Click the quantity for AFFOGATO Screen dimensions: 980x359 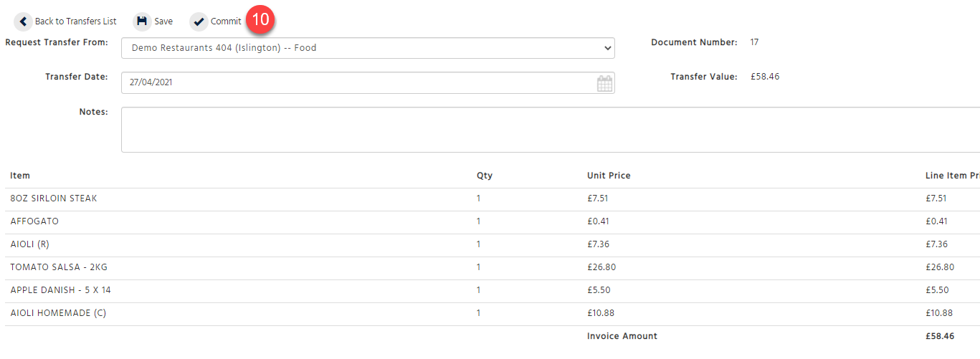pos(479,221)
